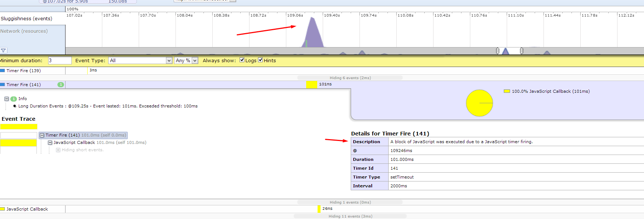The height and width of the screenshot is (219, 644).
Task: Select the bottom JavaScript Callback event row
Action: [322, 209]
